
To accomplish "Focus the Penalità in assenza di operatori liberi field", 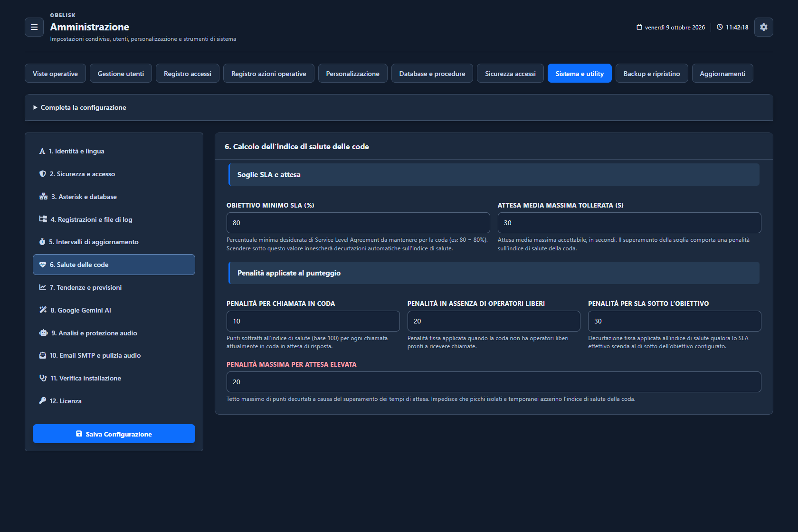I will click(494, 321).
